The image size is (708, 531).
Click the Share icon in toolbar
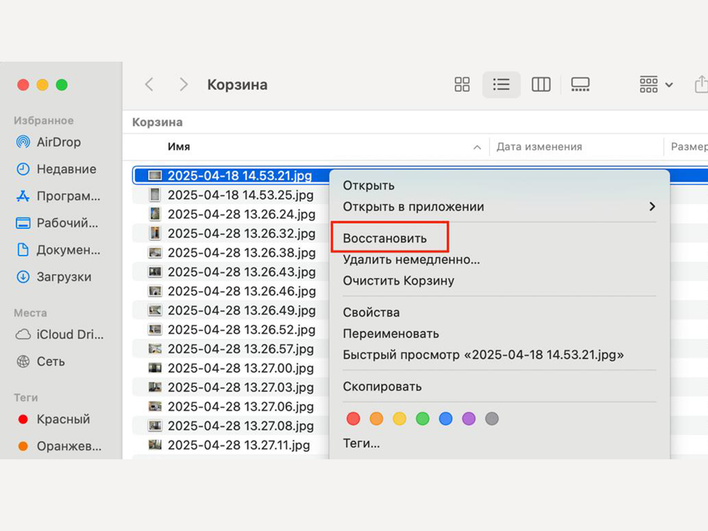coord(701,84)
